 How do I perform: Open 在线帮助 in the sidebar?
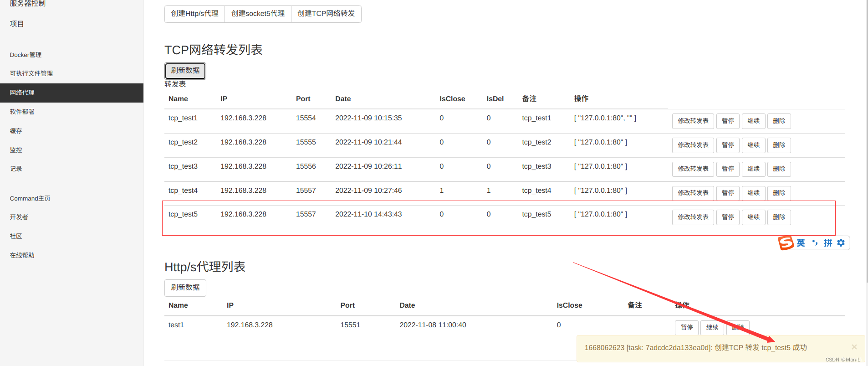pos(22,255)
